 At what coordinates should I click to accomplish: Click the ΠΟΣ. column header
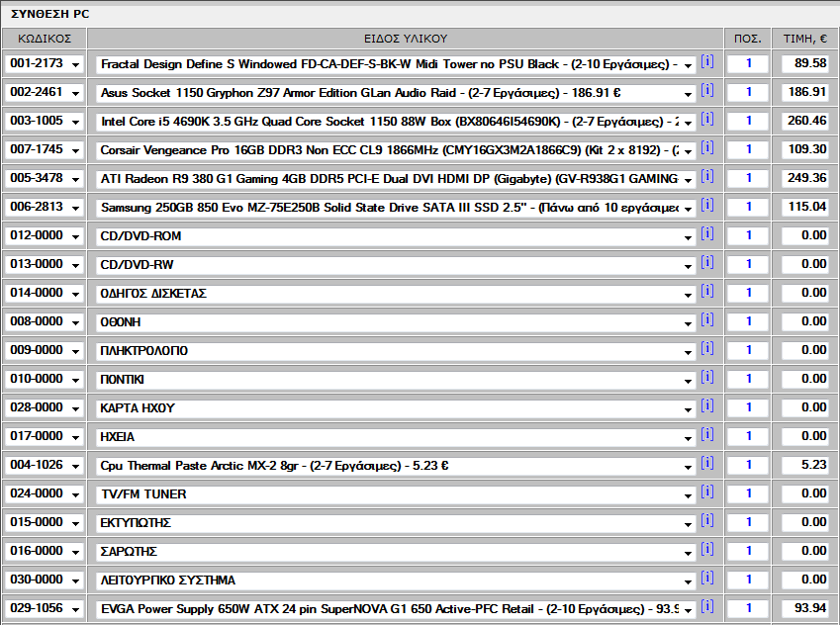tap(748, 39)
